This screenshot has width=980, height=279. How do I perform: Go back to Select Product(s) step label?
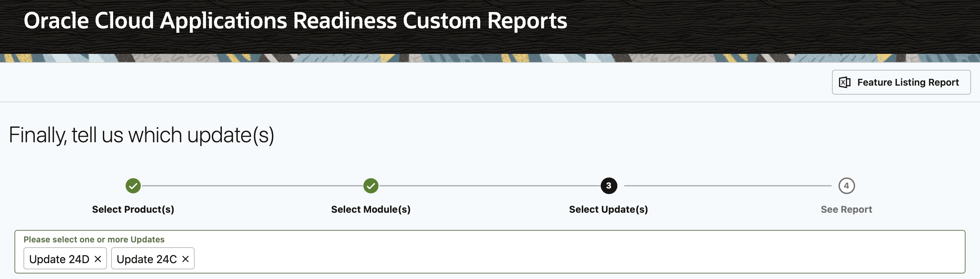133,209
